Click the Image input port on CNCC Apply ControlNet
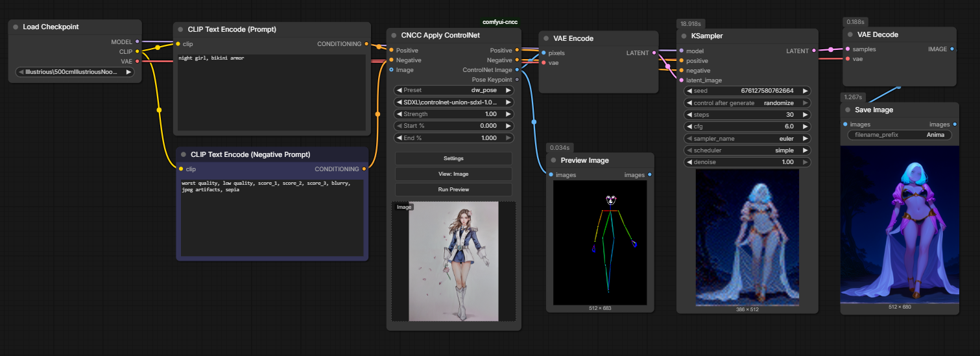This screenshot has width=980, height=356. click(391, 69)
